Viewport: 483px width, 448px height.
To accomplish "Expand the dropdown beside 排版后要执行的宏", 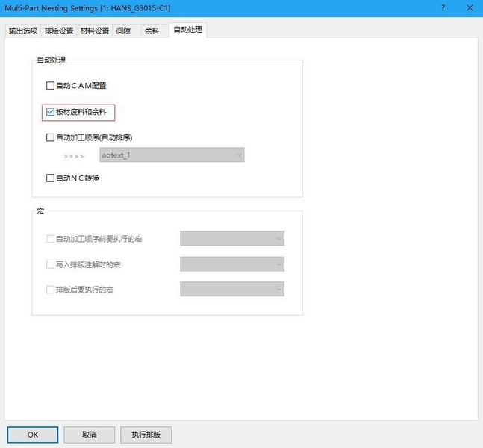I will pyautogui.click(x=232, y=289).
